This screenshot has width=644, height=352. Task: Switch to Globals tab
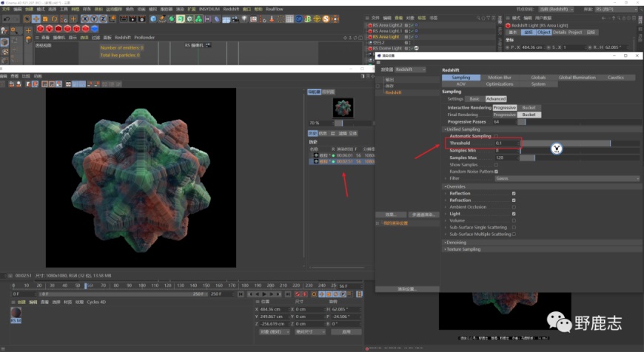[538, 78]
